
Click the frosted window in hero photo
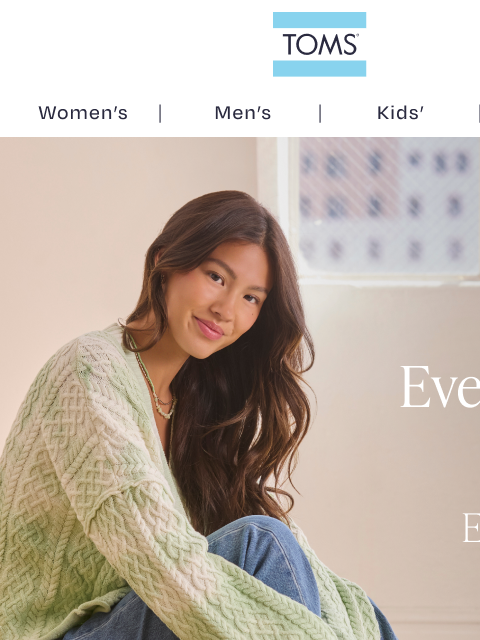tap(388, 206)
